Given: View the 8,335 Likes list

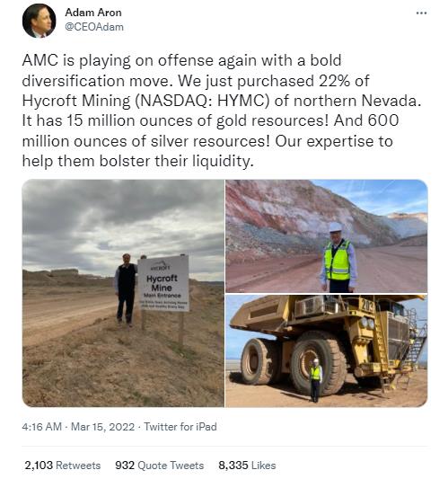Looking at the screenshot, I should pyautogui.click(x=247, y=466).
